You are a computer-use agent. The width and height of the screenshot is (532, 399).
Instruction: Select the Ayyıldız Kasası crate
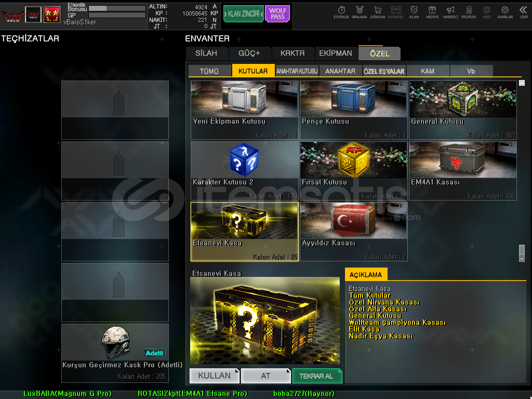[x=353, y=232]
